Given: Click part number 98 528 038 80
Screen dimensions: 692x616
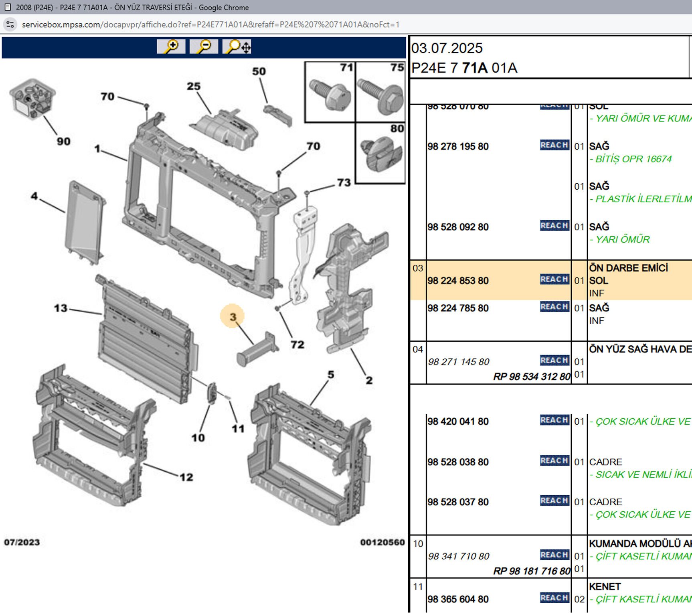Looking at the screenshot, I should [458, 462].
